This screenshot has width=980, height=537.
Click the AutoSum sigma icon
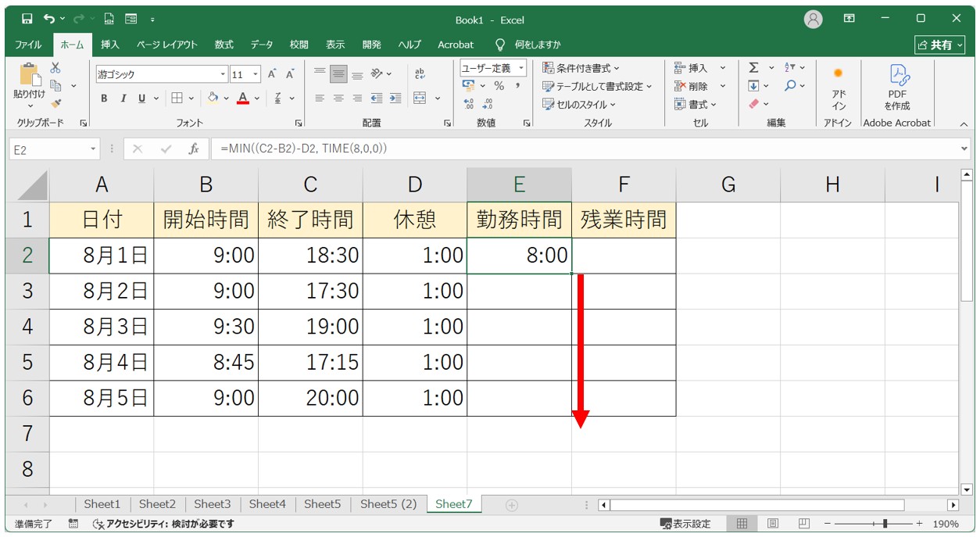[x=753, y=68]
